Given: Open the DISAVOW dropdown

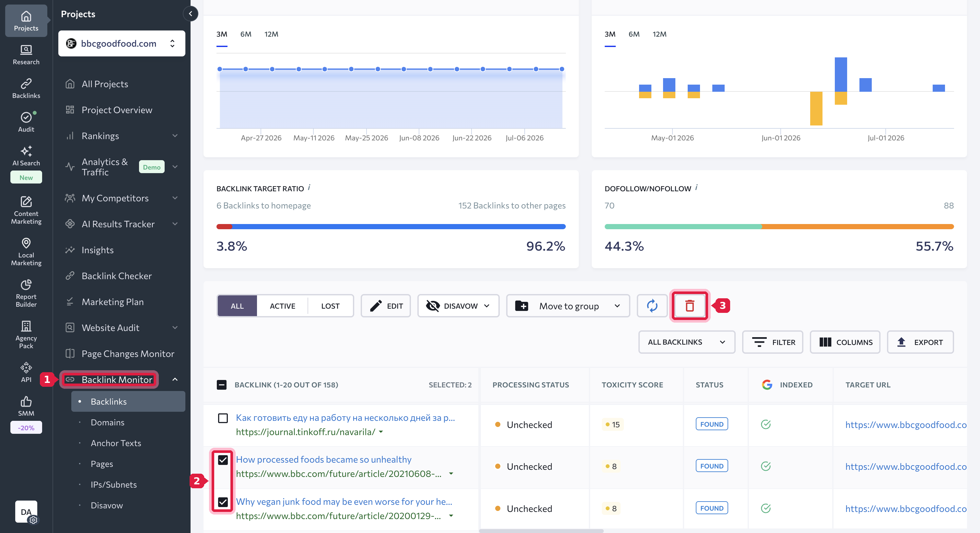Looking at the screenshot, I should [458, 306].
